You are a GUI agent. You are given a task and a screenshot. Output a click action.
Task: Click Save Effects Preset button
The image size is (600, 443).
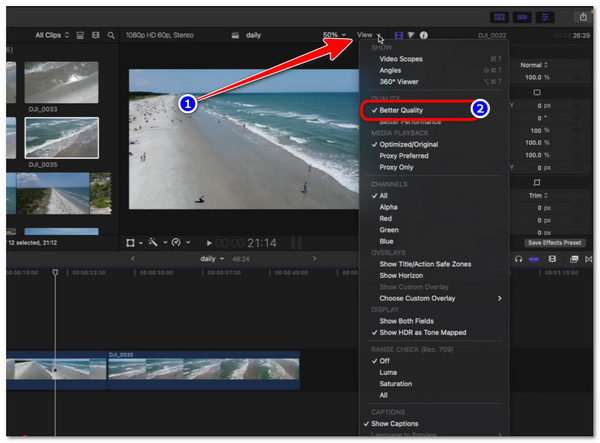554,243
